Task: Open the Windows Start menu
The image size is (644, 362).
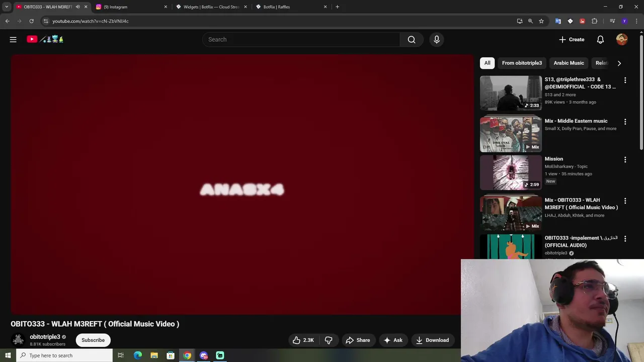Action: click(x=8, y=355)
